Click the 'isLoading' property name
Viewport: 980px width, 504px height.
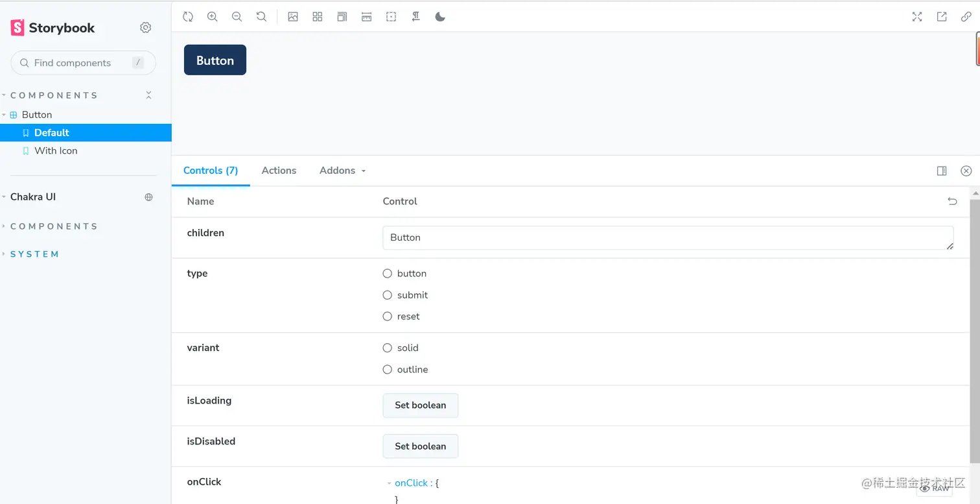coord(209,401)
